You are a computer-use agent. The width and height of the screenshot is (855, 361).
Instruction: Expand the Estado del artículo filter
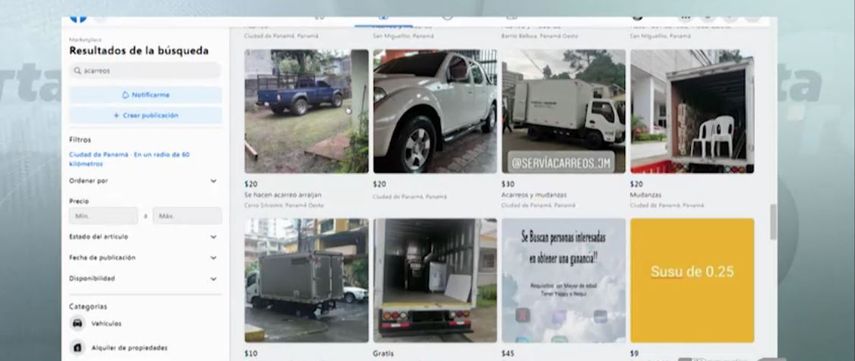[144, 237]
